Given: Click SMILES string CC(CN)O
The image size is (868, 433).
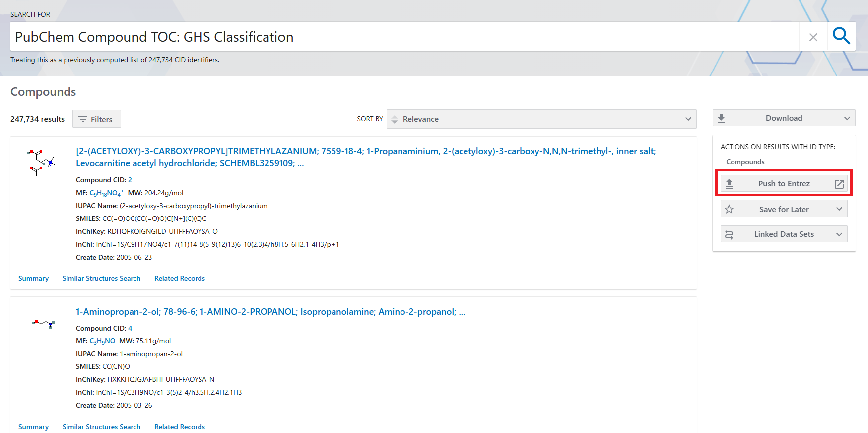Looking at the screenshot, I should point(116,366).
